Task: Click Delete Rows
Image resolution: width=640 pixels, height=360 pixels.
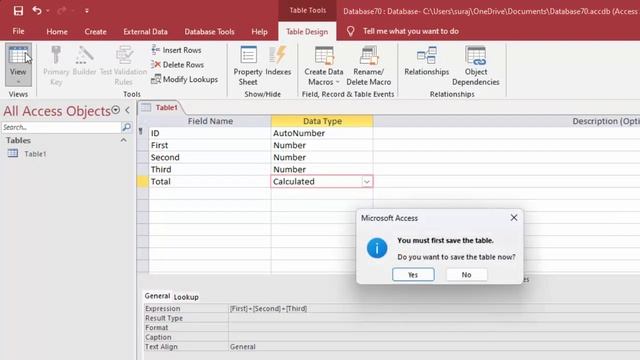Action: [x=178, y=64]
